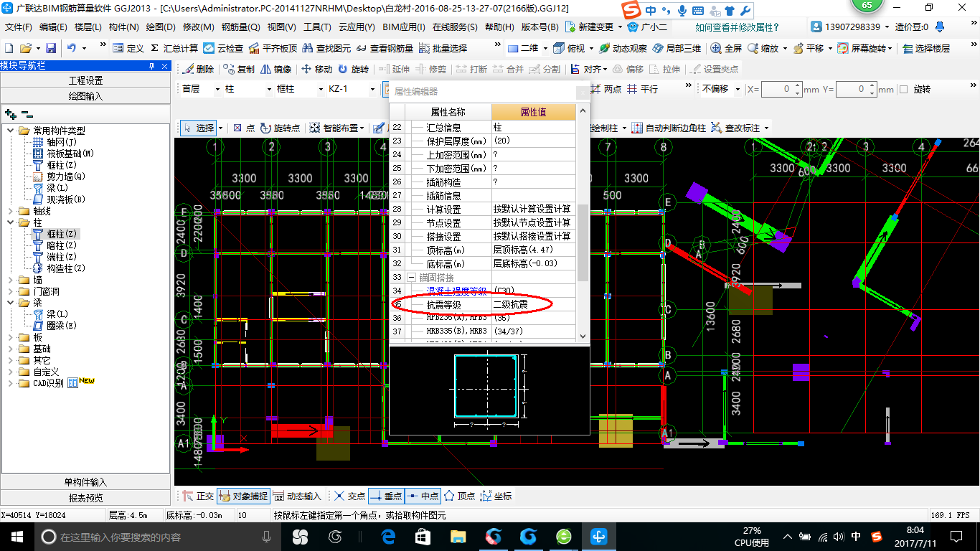Click the Save icon in toolbar
Image resolution: width=980 pixels, height=551 pixels.
51,48
